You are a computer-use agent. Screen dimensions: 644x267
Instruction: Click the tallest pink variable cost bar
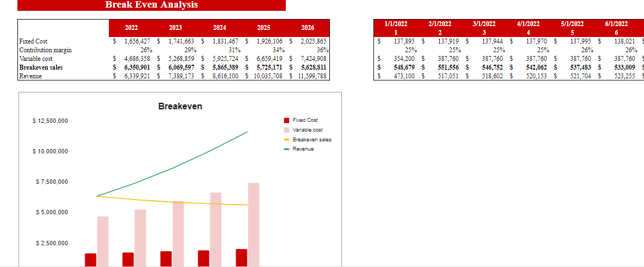(254, 225)
